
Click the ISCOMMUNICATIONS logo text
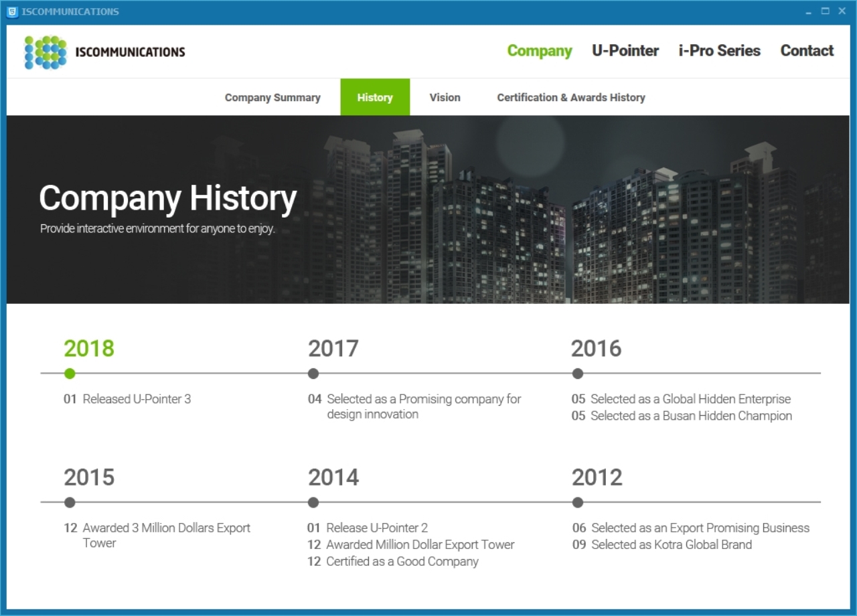tap(131, 52)
